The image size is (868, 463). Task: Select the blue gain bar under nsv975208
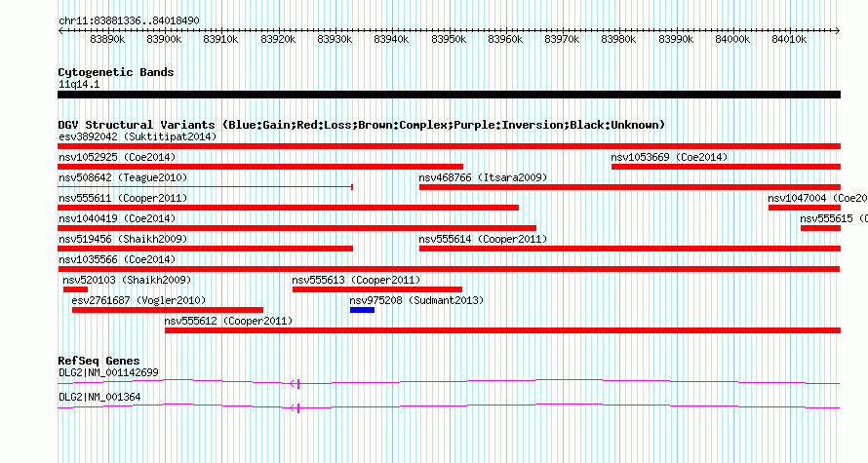363,310
